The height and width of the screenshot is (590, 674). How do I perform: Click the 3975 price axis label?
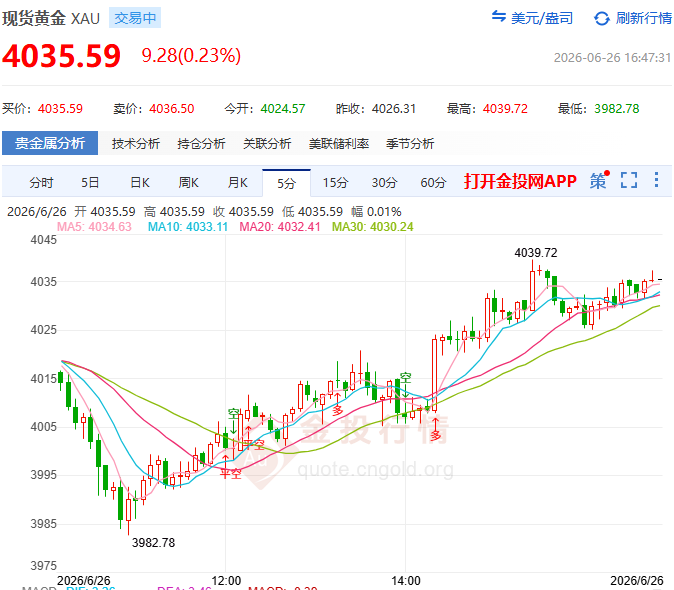pyautogui.click(x=43, y=566)
